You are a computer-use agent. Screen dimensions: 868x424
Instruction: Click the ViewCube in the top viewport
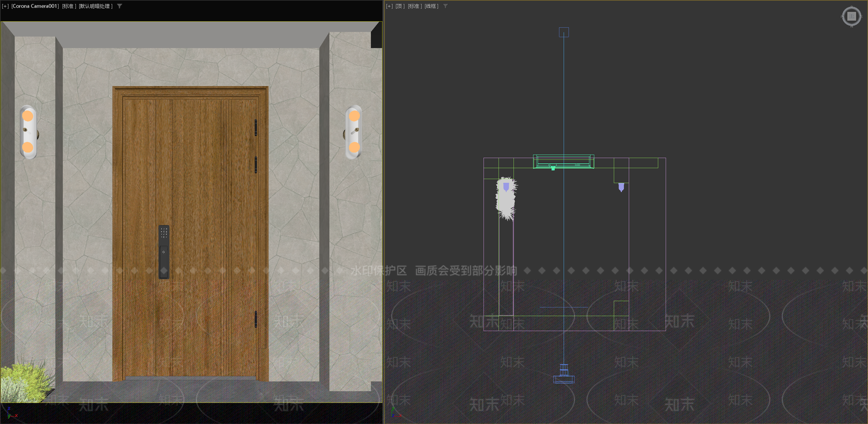click(851, 16)
